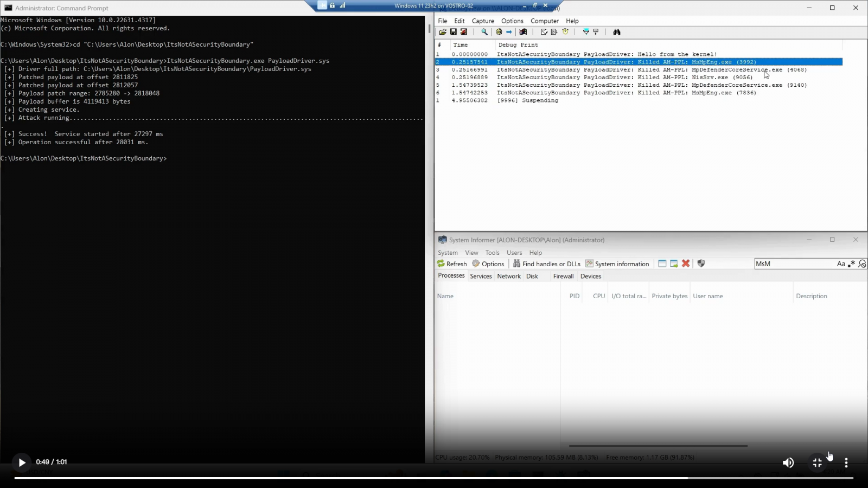Open the View menu in System Informer

pos(471,253)
